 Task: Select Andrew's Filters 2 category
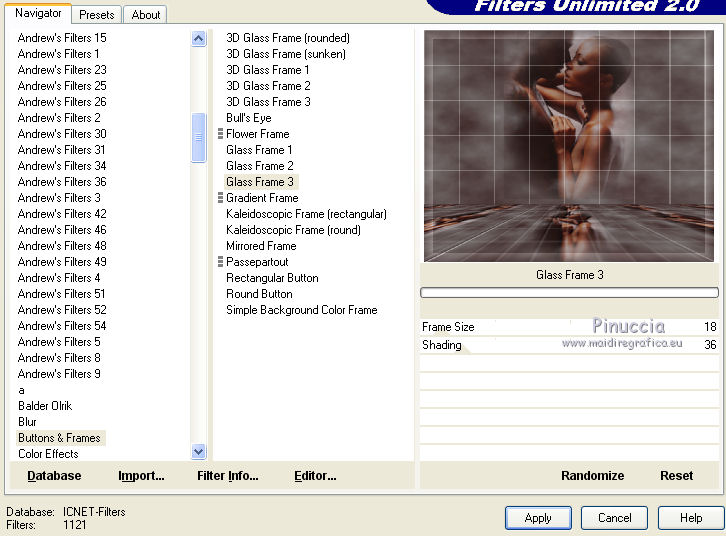(59, 118)
